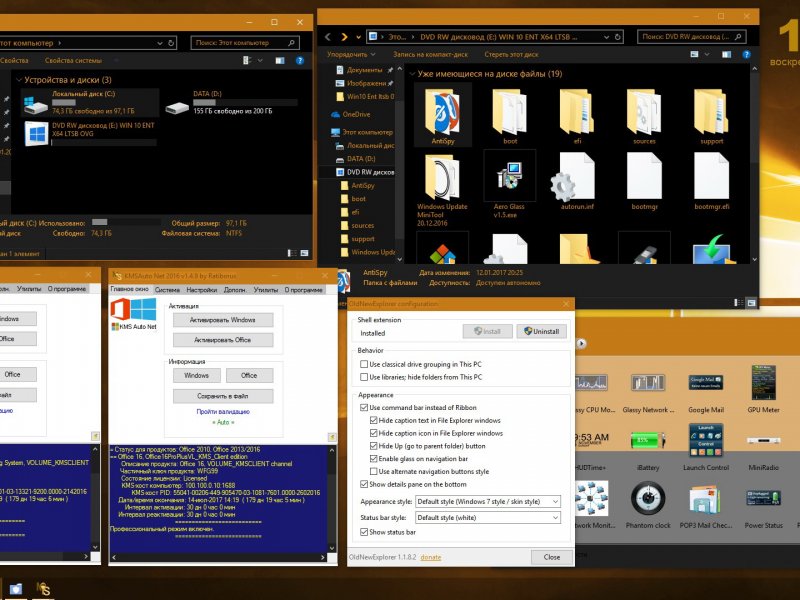Click the Сохранить в файл button
Image resolution: width=800 pixels, height=600 pixels.
point(223,396)
